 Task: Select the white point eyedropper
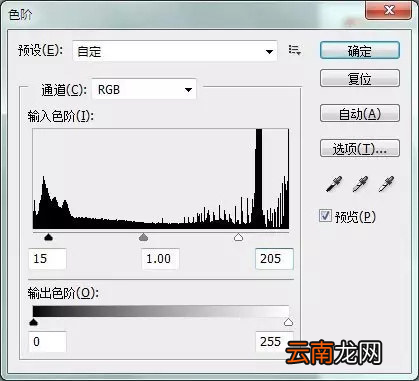click(386, 184)
